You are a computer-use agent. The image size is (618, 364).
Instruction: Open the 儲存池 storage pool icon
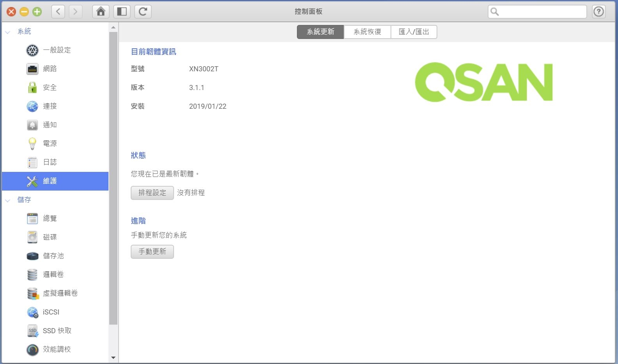click(32, 256)
